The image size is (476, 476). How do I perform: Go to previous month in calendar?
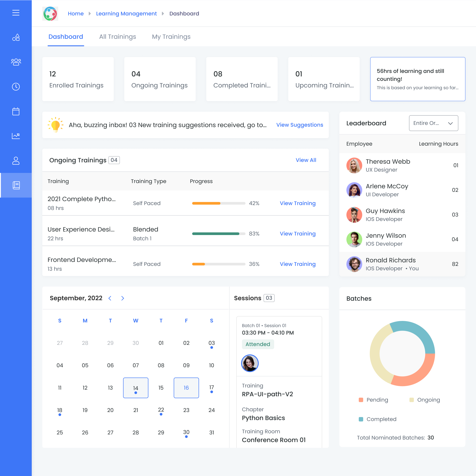point(110,298)
